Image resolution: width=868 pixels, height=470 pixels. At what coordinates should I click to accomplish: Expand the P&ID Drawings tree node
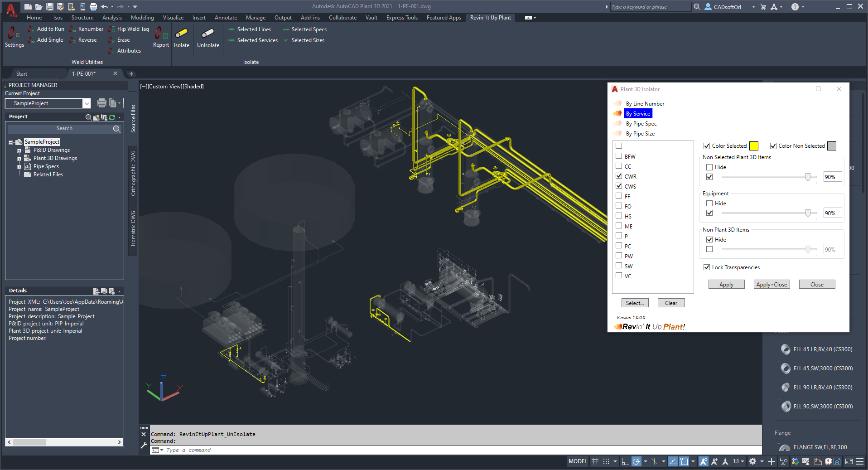[x=19, y=150]
